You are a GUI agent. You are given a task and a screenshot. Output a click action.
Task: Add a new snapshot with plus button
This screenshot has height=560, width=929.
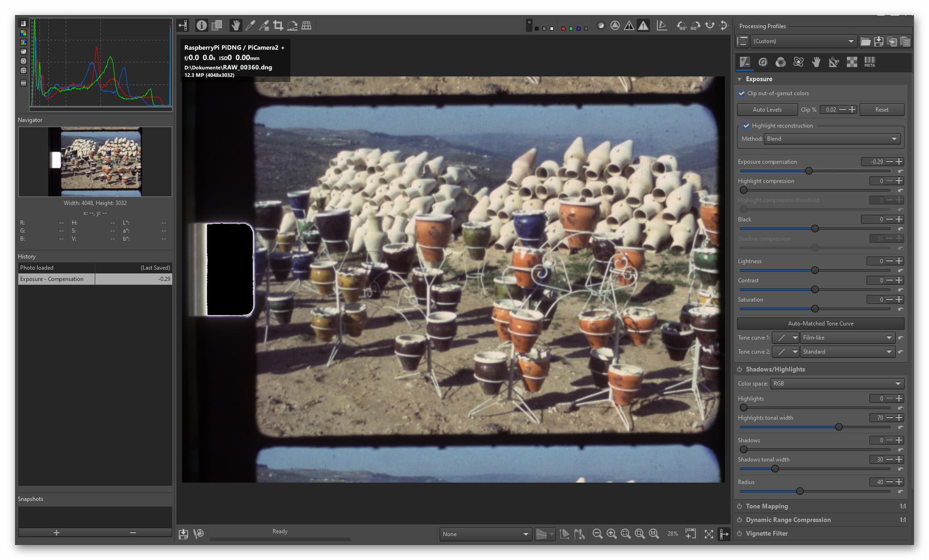tap(57, 532)
